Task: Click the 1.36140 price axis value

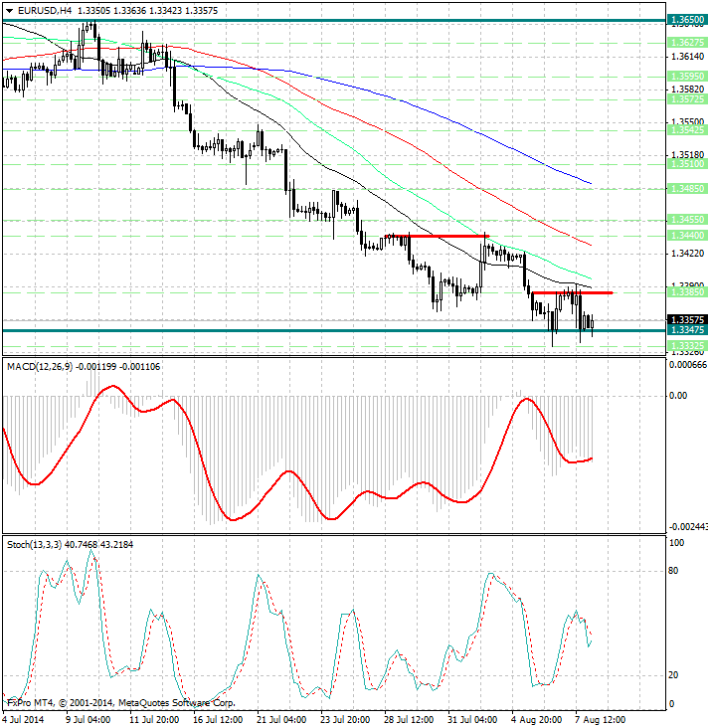Action: click(x=688, y=56)
